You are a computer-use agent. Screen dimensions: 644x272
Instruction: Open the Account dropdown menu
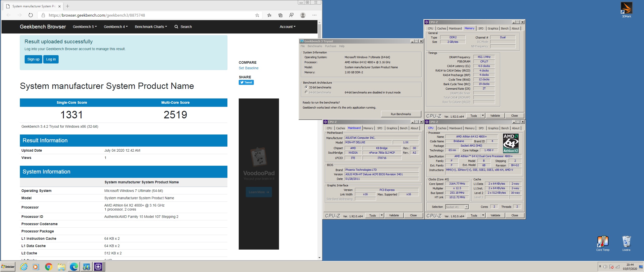[288, 27]
